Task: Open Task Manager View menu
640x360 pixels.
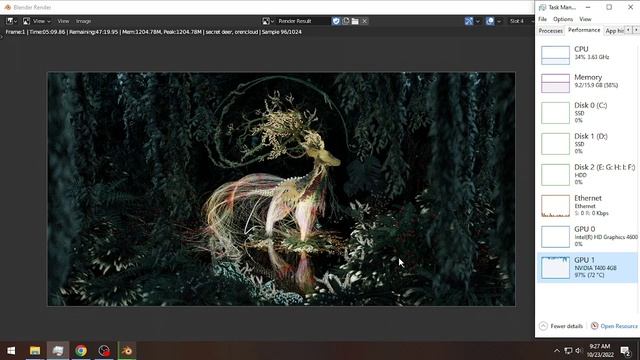Action: click(x=585, y=19)
